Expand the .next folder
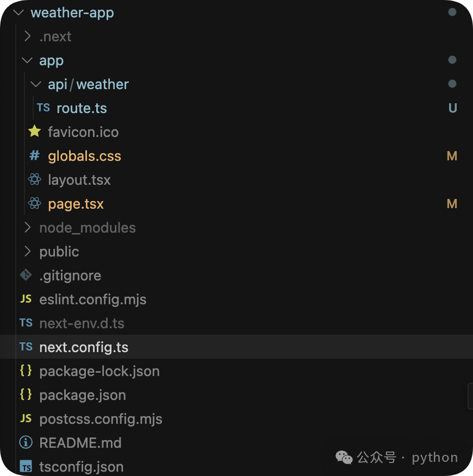This screenshot has height=476, width=473. click(x=27, y=36)
